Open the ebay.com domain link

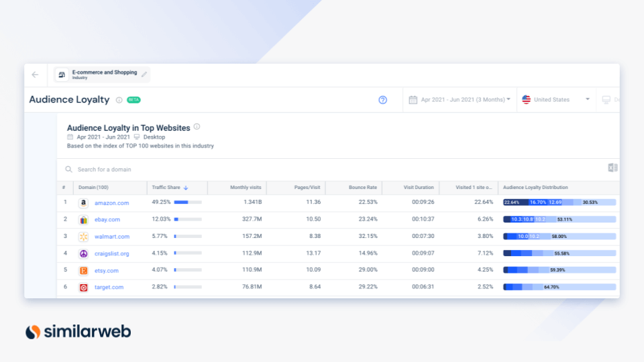[107, 220]
